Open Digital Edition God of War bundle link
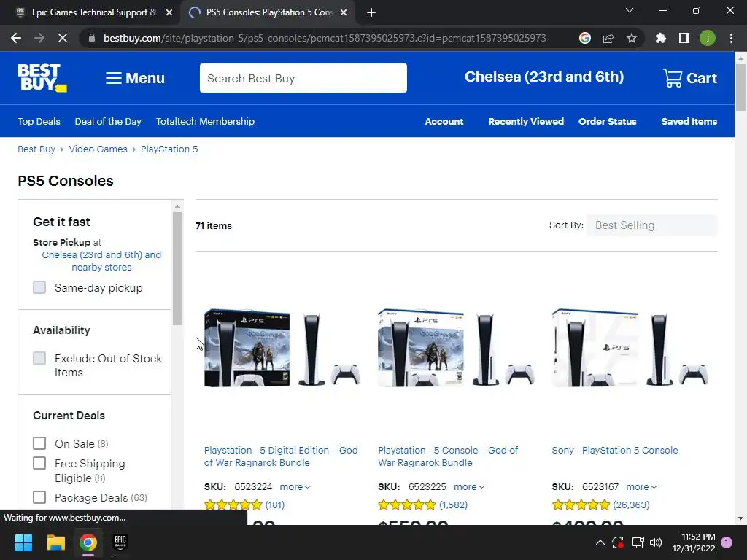 (x=281, y=456)
